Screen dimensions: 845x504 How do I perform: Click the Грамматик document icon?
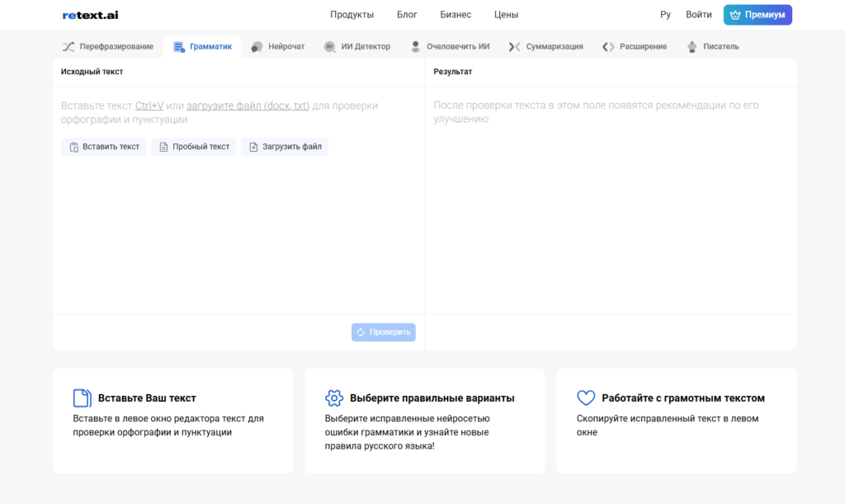(179, 47)
